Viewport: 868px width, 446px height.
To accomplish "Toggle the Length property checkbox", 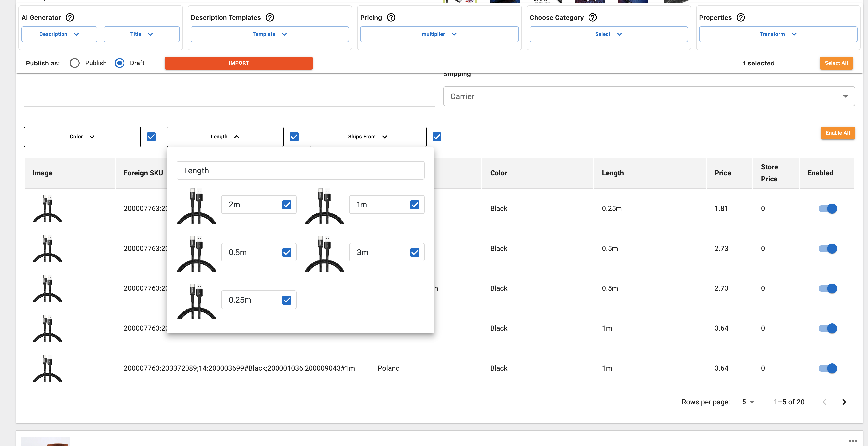I will 294,137.
